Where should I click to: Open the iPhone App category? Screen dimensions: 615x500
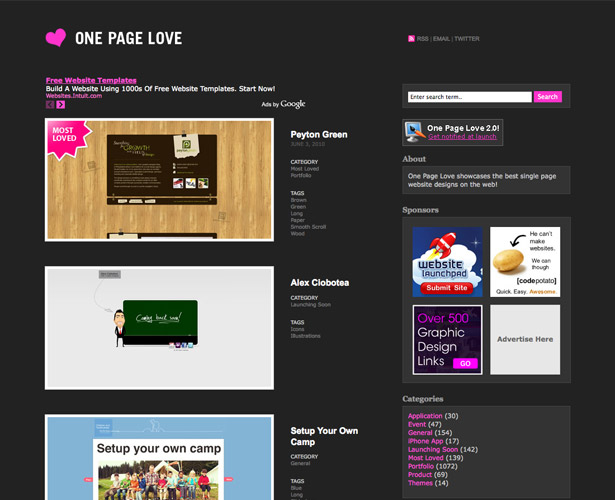[x=426, y=441]
